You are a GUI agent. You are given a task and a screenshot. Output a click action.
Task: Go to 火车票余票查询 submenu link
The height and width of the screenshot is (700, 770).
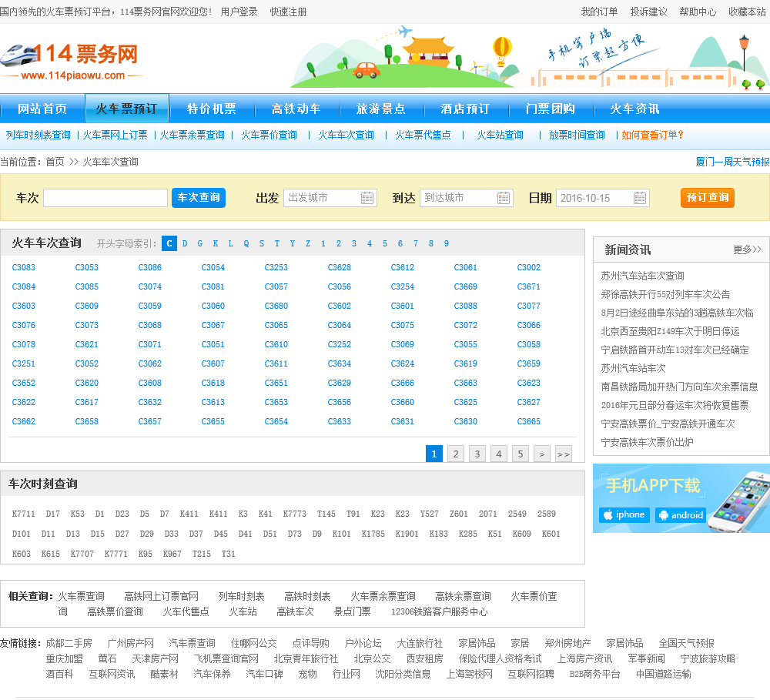[192, 135]
